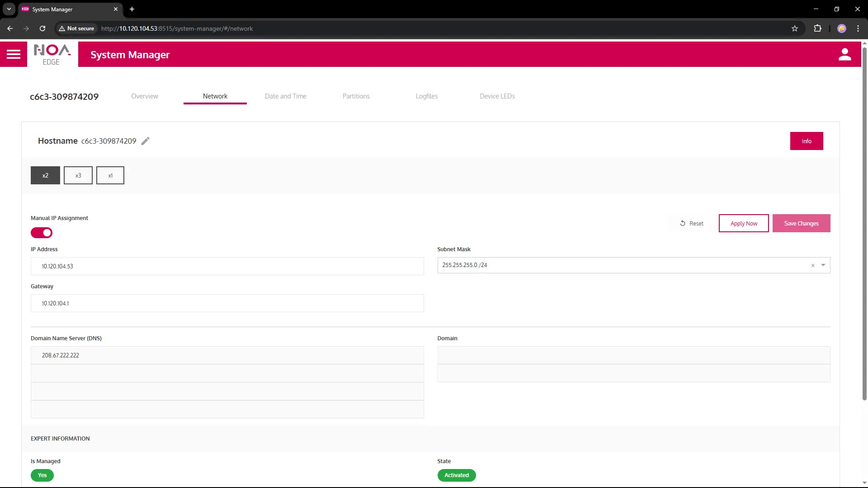The width and height of the screenshot is (868, 488).
Task: Click the Gateway input field
Action: point(227,303)
